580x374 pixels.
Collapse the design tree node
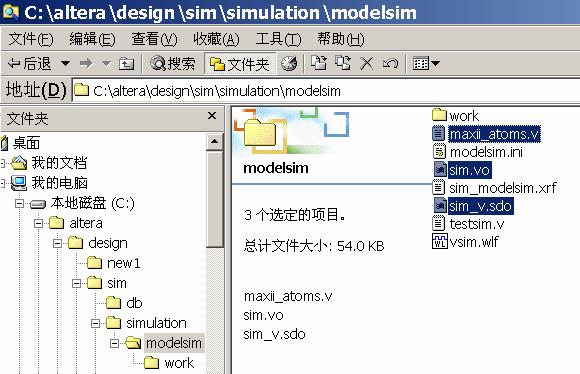coord(57,243)
